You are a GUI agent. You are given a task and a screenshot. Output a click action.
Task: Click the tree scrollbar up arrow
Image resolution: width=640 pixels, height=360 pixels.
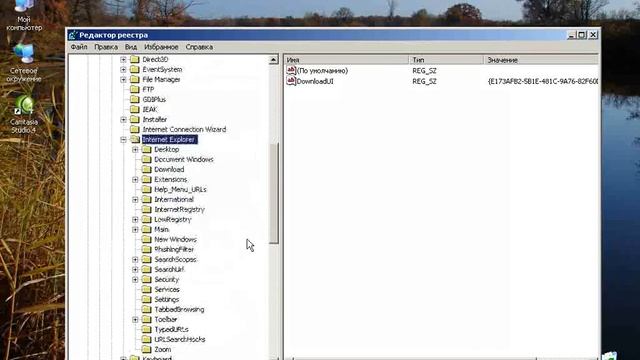pos(273,60)
